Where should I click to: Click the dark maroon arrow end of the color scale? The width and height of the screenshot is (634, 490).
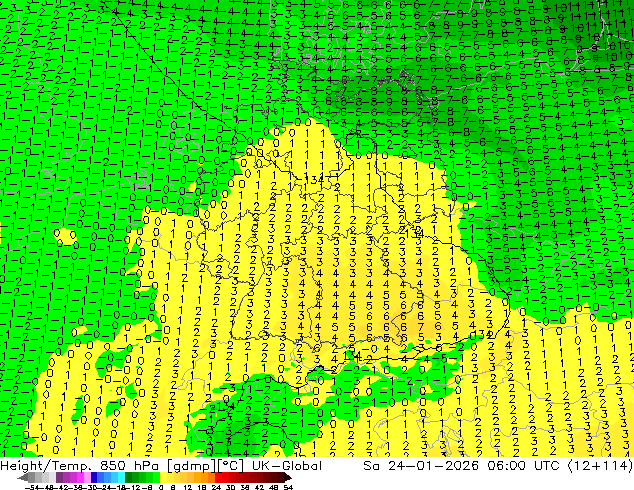click(x=288, y=477)
